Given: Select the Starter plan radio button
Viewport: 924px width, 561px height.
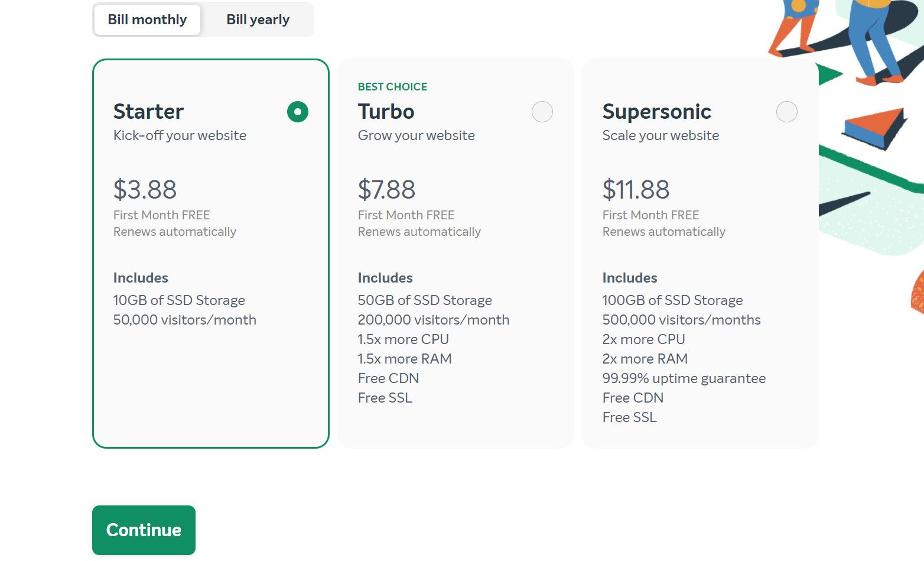Looking at the screenshot, I should [298, 112].
